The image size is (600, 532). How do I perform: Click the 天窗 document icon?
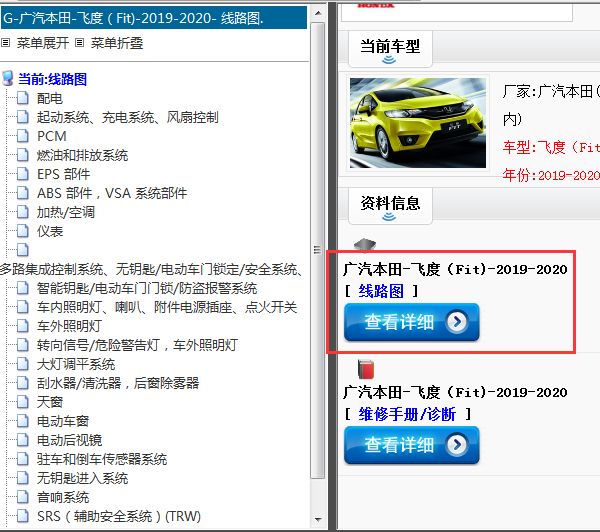click(x=23, y=401)
